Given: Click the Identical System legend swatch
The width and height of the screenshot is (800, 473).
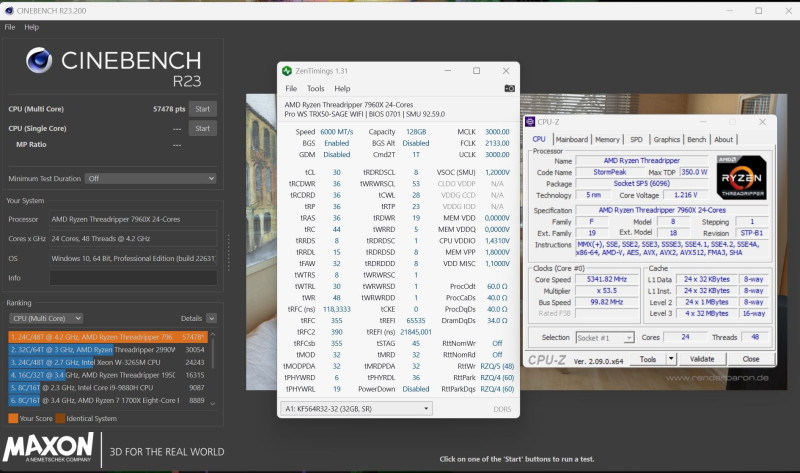Looking at the screenshot, I should (x=60, y=418).
